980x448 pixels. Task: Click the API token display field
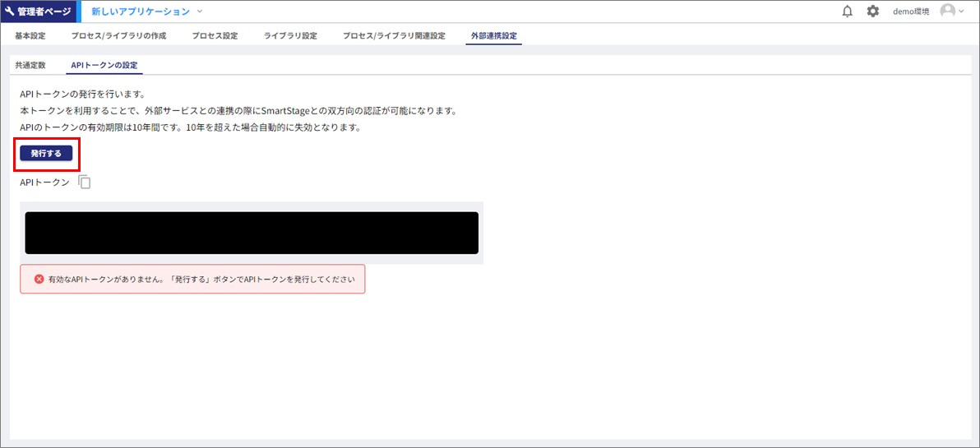click(252, 233)
